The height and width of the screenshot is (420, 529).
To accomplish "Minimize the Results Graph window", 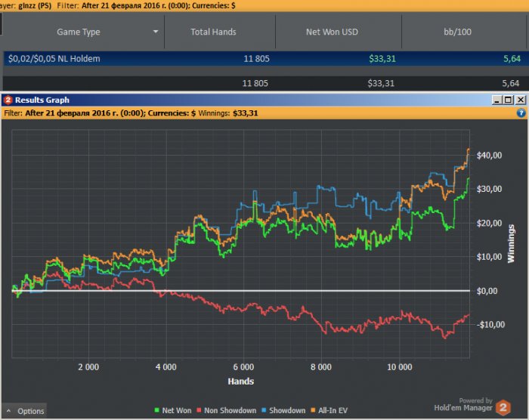I will (497, 100).
